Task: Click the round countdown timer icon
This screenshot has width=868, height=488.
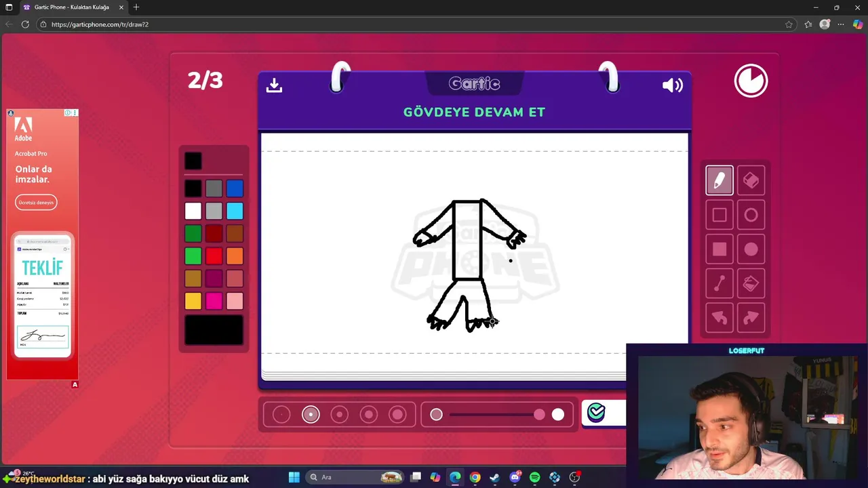Action: click(x=751, y=81)
